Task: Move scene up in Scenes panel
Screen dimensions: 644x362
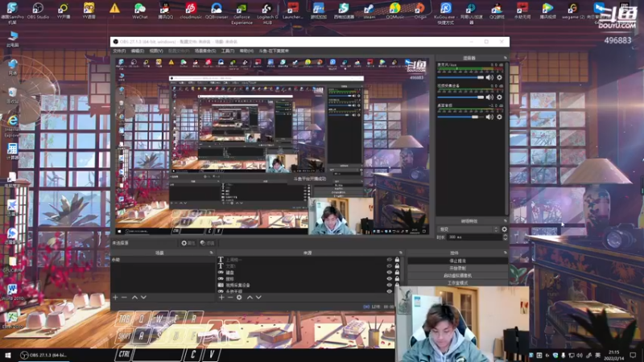Action: pos(134,297)
